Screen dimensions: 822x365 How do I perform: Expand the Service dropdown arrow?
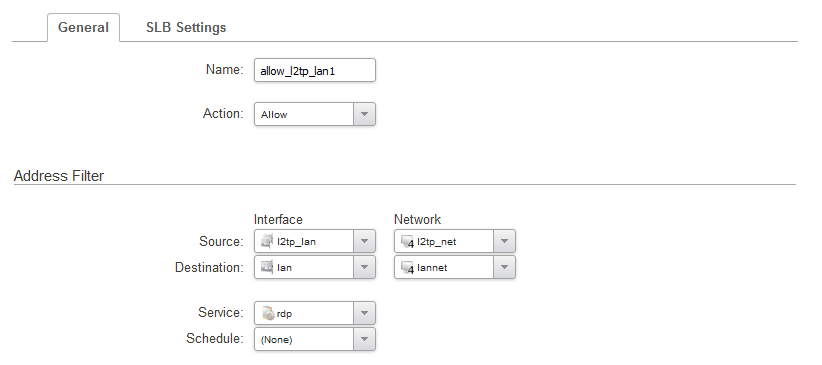pos(364,313)
